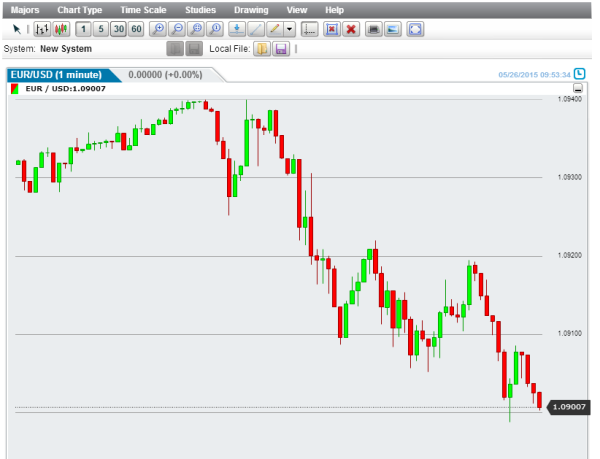The width and height of the screenshot is (600, 459).
Task: Open the Drawing menu
Action: pyautogui.click(x=251, y=10)
